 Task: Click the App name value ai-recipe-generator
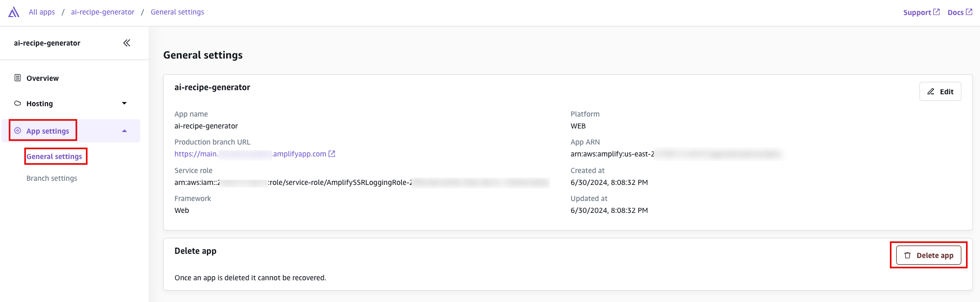tap(206, 126)
